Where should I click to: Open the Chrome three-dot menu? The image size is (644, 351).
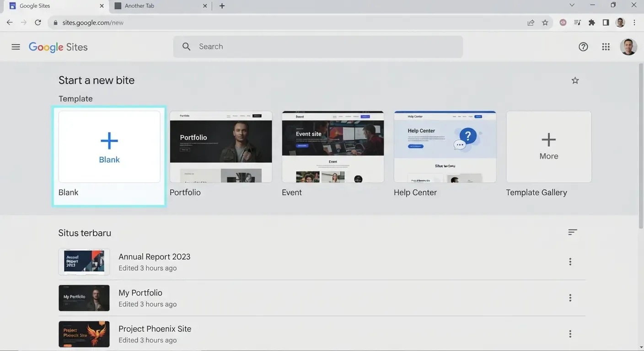(x=634, y=22)
